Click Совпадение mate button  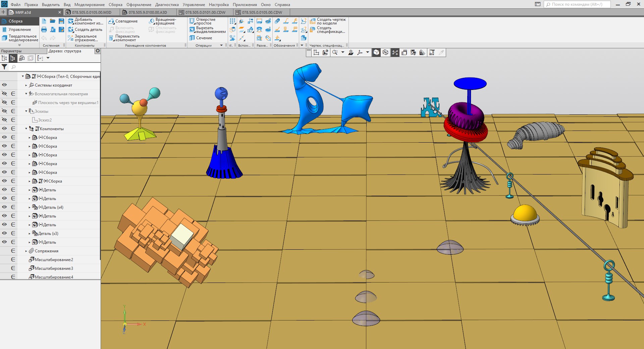pyautogui.click(x=123, y=21)
